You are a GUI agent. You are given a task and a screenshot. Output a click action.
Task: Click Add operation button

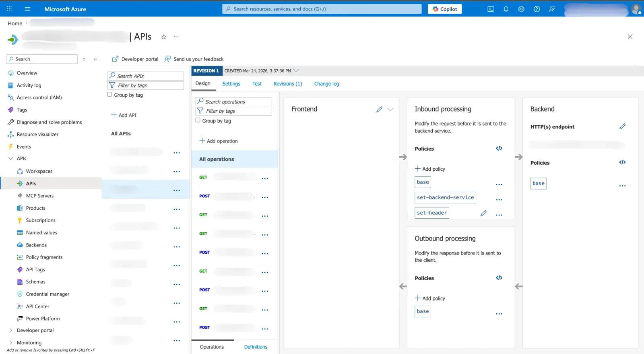219,141
